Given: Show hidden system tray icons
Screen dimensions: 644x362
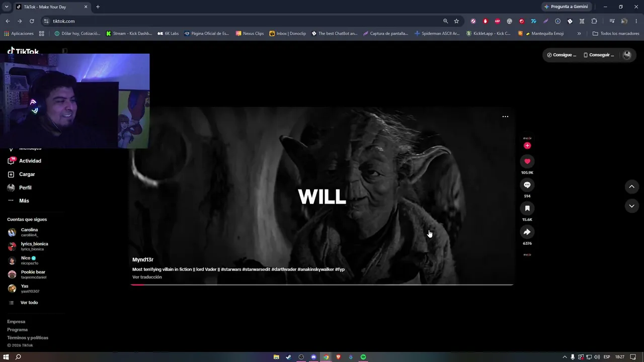Looking at the screenshot, I should click(565, 357).
